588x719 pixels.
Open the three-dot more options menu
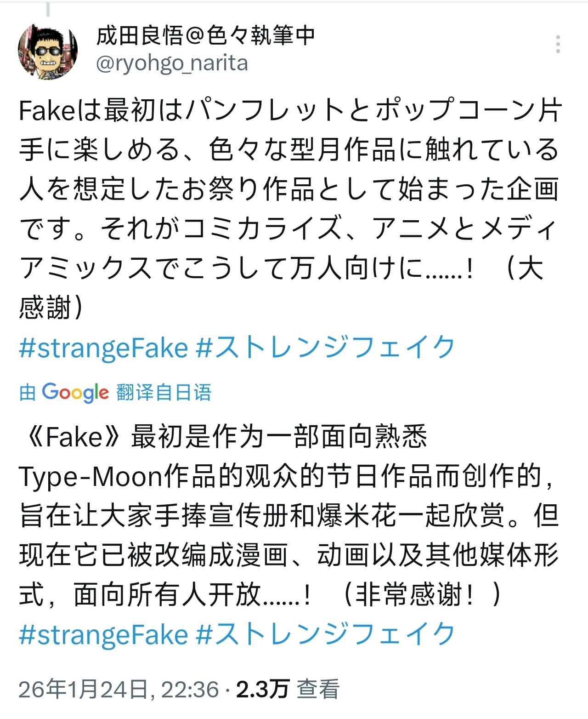pyautogui.click(x=558, y=44)
